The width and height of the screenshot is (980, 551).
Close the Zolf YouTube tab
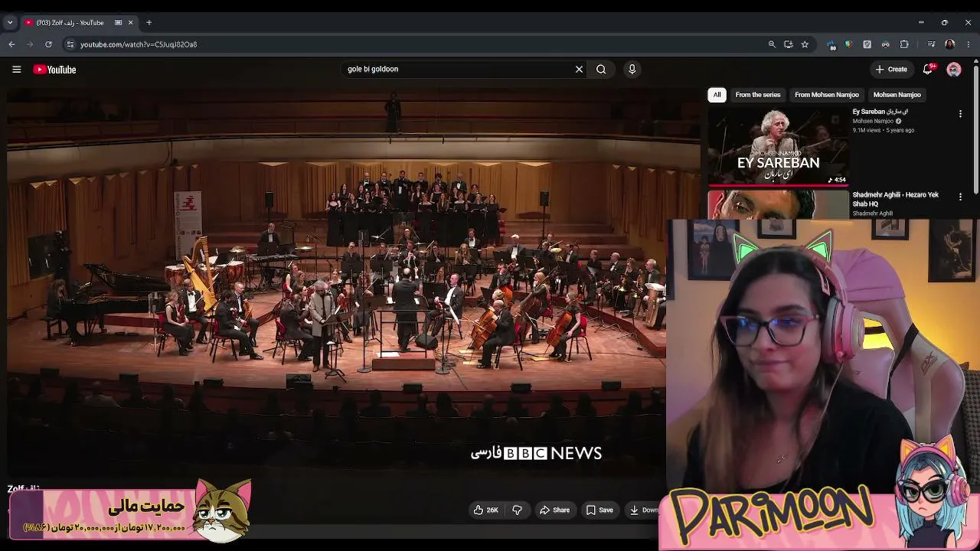tap(130, 23)
